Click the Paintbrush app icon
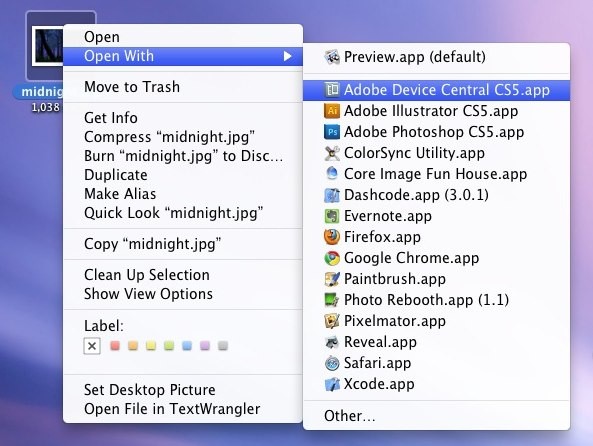Screen dimensions: 593x446 pyautogui.click(x=332, y=279)
